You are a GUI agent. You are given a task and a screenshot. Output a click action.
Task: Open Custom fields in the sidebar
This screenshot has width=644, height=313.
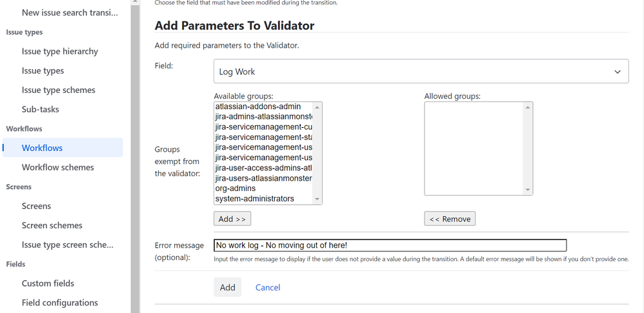click(x=48, y=283)
